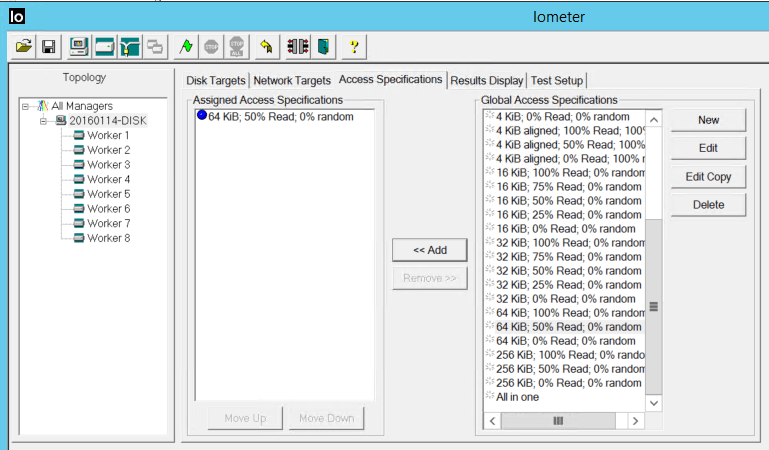This screenshot has height=450, width=769.
Task: Collapse the 20160114-DISK manager node
Action: point(43,121)
